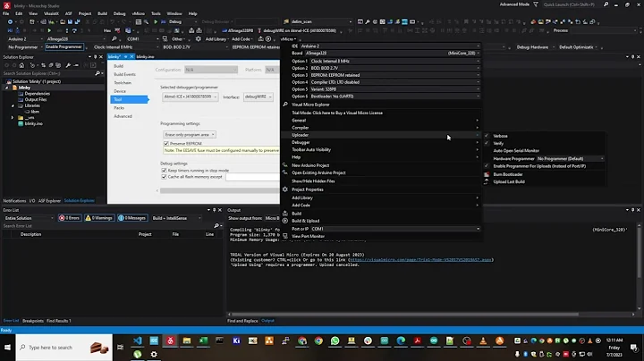Click the green continue arrow in debug toolbar
Image resolution: width=644 pixels, height=361 pixels.
pyautogui.click(x=49, y=30)
